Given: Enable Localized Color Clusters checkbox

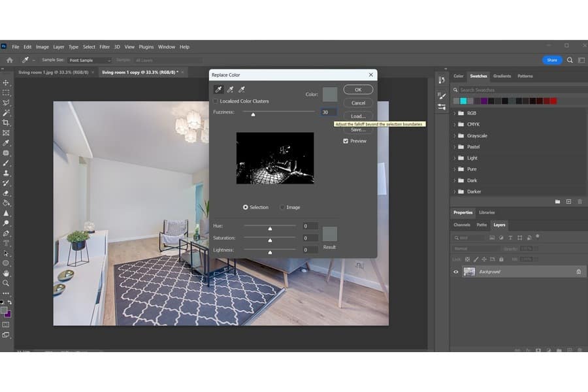Looking at the screenshot, I should tap(216, 101).
